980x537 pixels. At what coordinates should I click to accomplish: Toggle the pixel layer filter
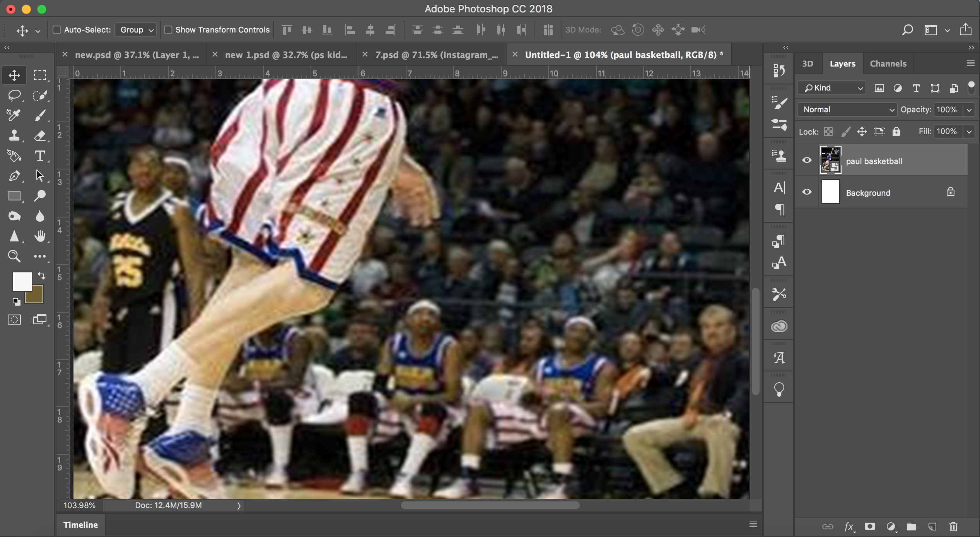(879, 88)
